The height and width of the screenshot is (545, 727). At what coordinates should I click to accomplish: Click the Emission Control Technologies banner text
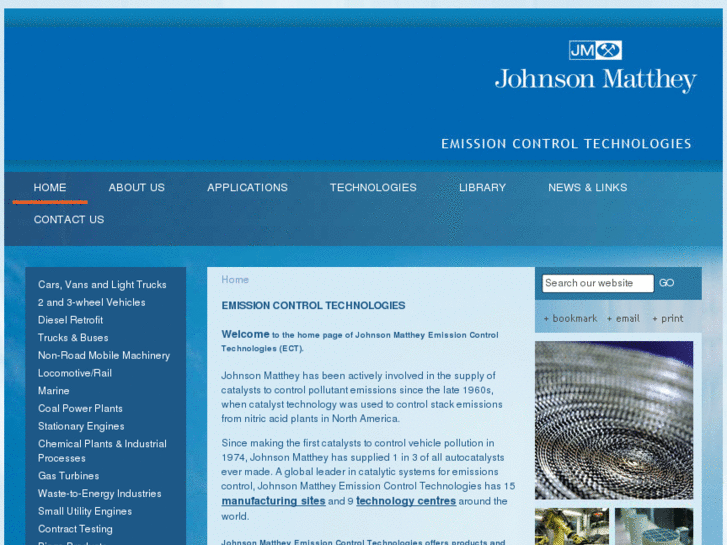coord(566,144)
